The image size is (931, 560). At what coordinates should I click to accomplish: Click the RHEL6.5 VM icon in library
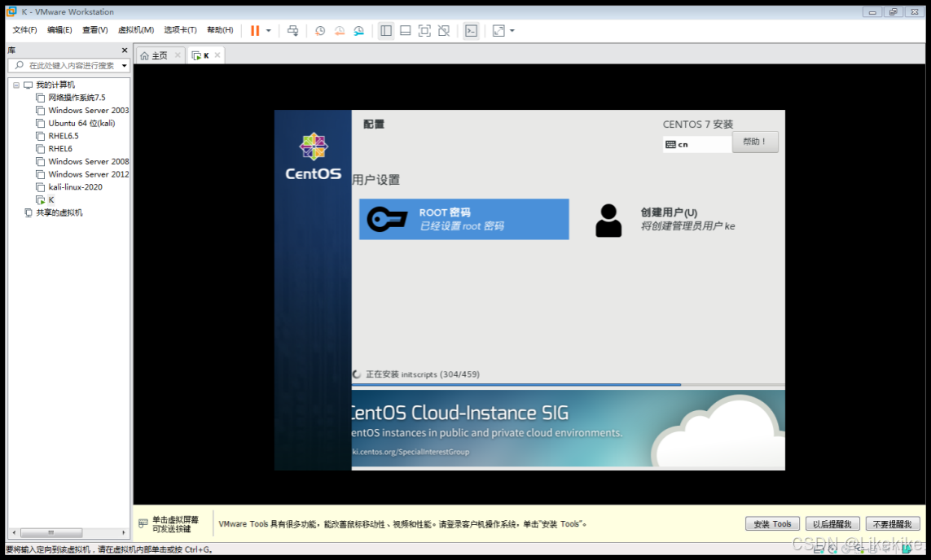tap(41, 136)
